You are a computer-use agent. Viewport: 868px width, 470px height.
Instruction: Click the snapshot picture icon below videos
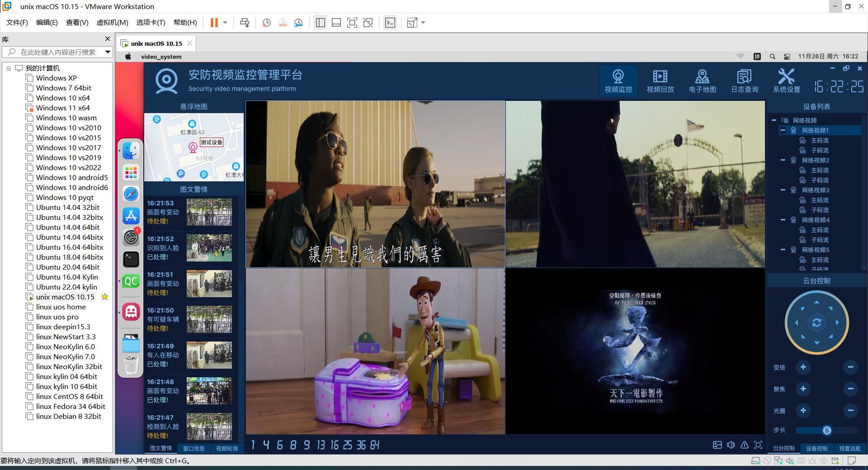(717, 445)
